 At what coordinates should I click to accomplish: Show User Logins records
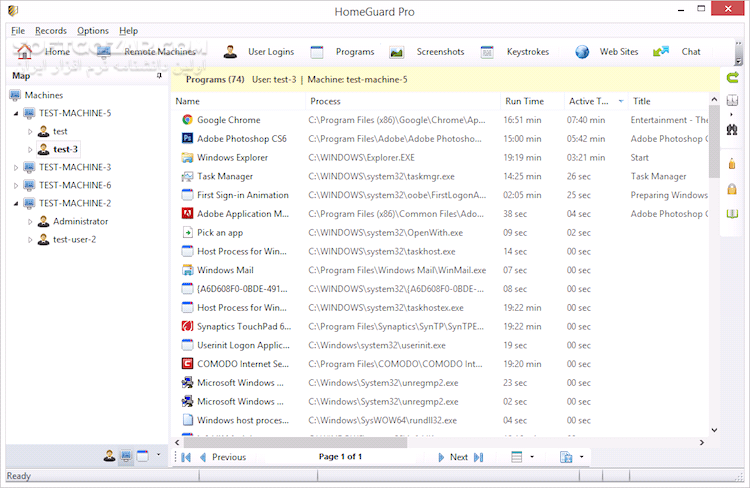(x=259, y=52)
